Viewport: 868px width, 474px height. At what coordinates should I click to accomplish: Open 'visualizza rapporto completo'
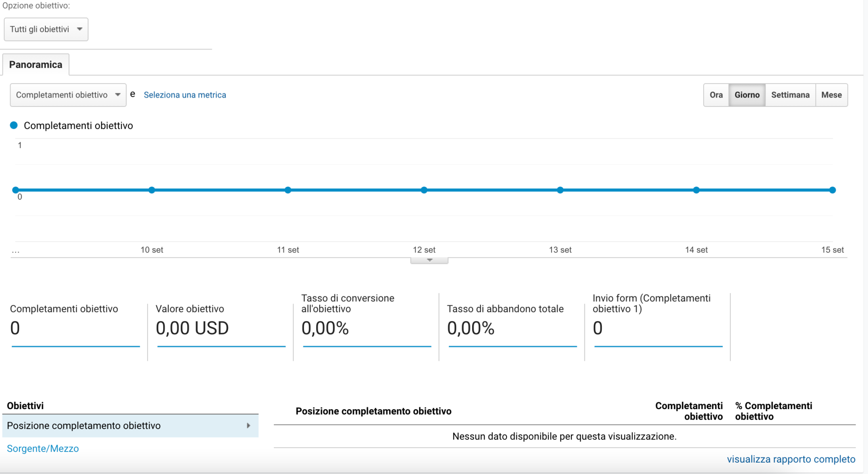[790, 459]
